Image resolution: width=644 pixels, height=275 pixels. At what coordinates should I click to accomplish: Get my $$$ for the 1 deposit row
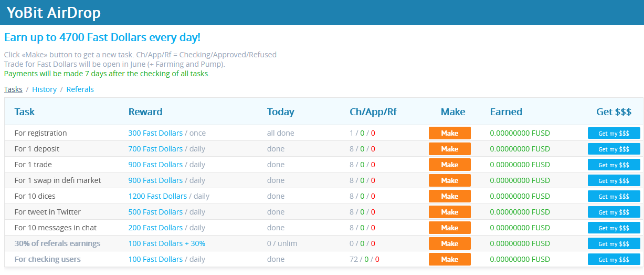pos(614,149)
